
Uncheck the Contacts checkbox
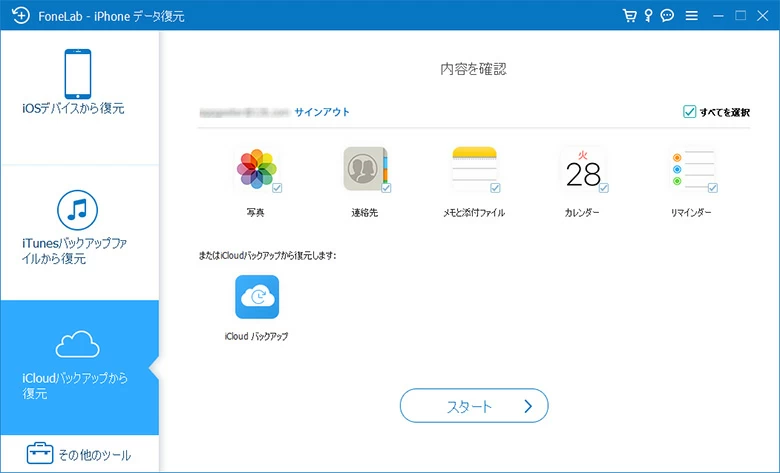pyautogui.click(x=386, y=187)
